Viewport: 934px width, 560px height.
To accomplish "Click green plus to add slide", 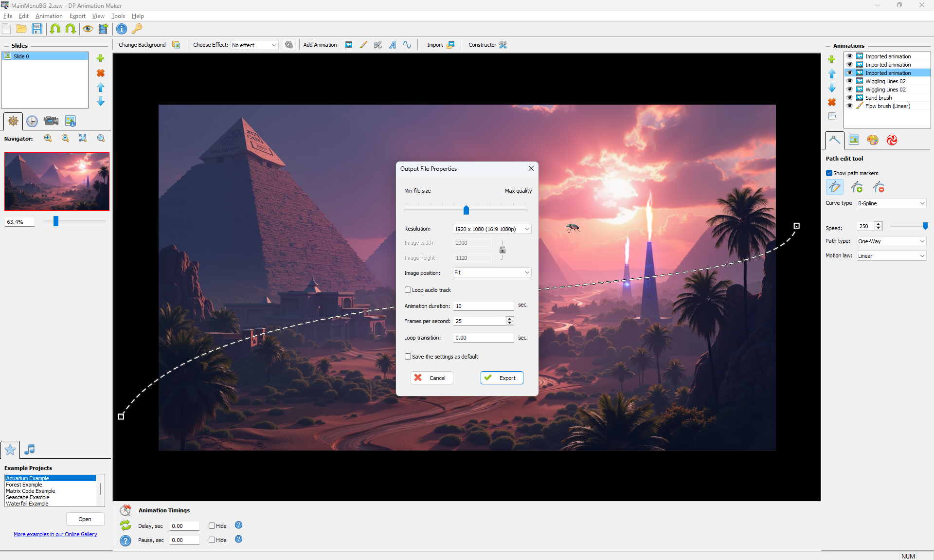I will click(101, 58).
